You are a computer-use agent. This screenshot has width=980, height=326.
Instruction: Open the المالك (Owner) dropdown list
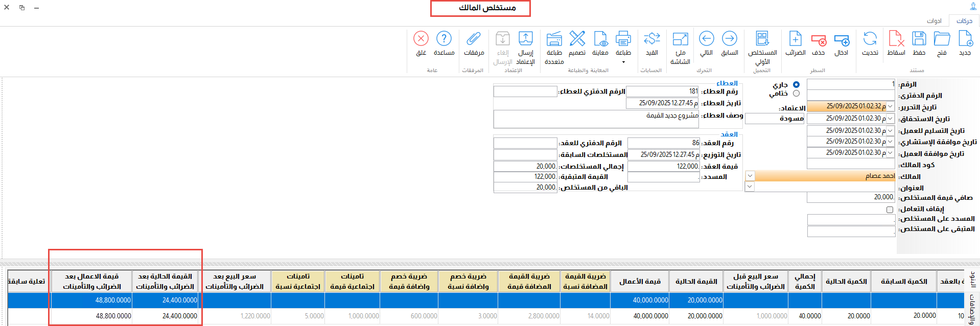[x=750, y=176]
